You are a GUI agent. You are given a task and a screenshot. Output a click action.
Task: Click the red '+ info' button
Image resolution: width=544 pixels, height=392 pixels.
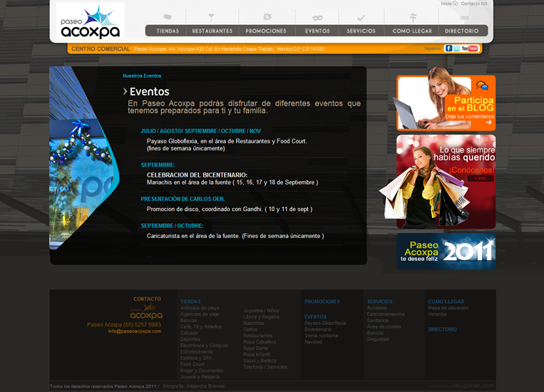tap(481, 178)
